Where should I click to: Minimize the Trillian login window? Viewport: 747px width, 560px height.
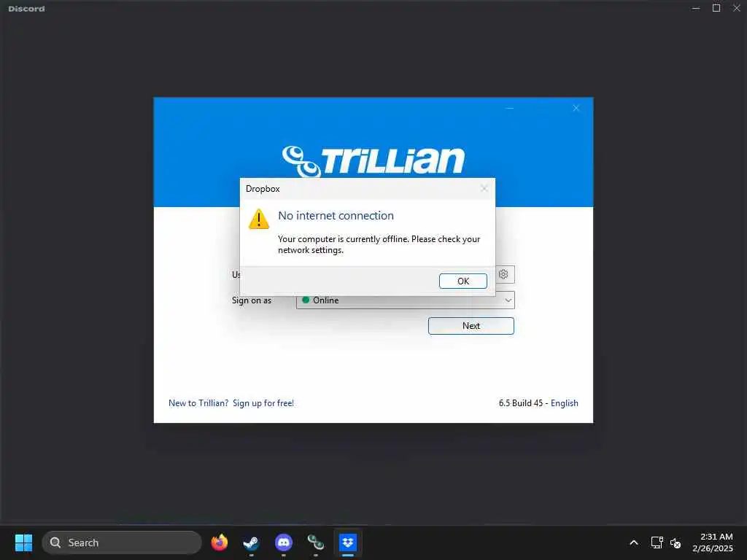pos(509,108)
